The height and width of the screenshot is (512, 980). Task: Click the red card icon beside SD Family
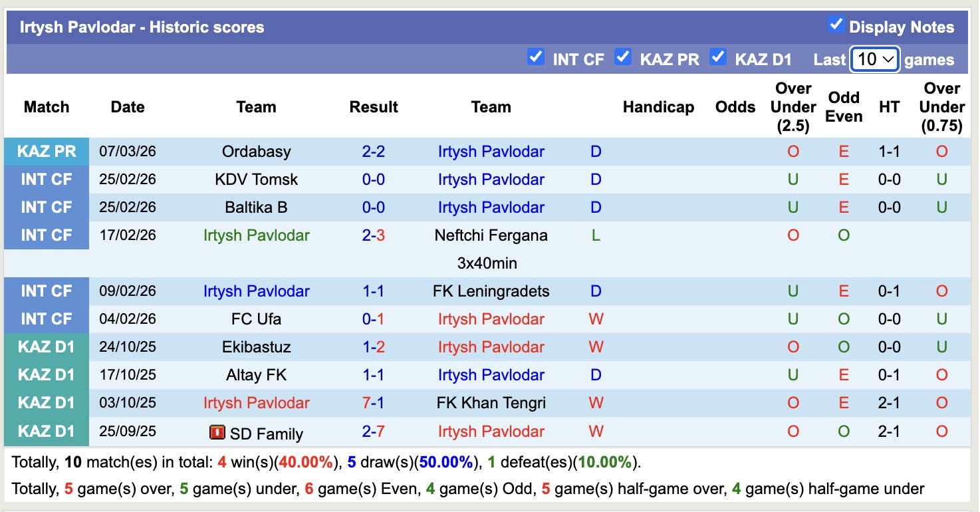point(217,433)
